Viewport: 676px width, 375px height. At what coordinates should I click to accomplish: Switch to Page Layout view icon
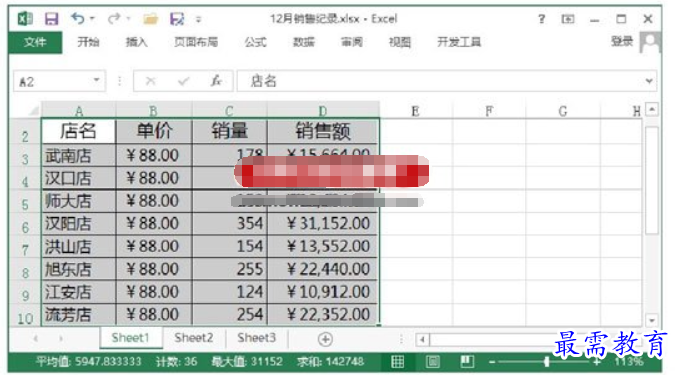pos(432,361)
